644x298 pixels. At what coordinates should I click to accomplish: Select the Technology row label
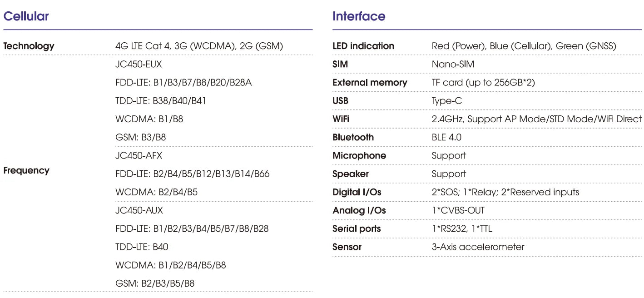tap(29, 46)
